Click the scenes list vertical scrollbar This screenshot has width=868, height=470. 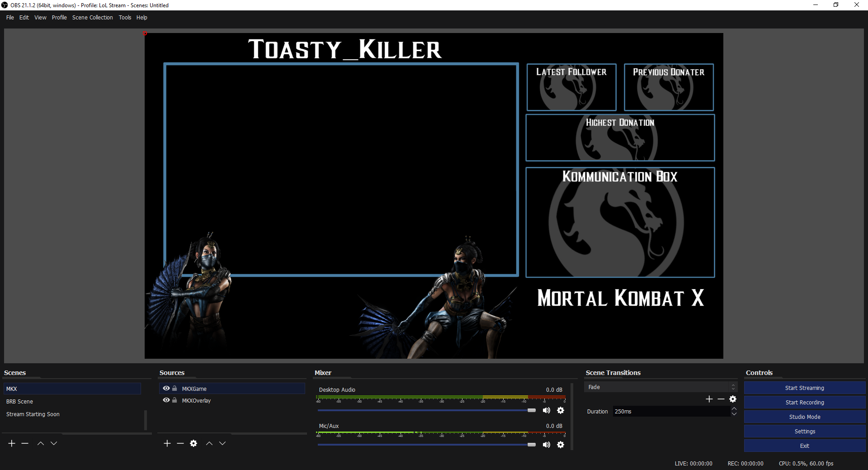146,420
